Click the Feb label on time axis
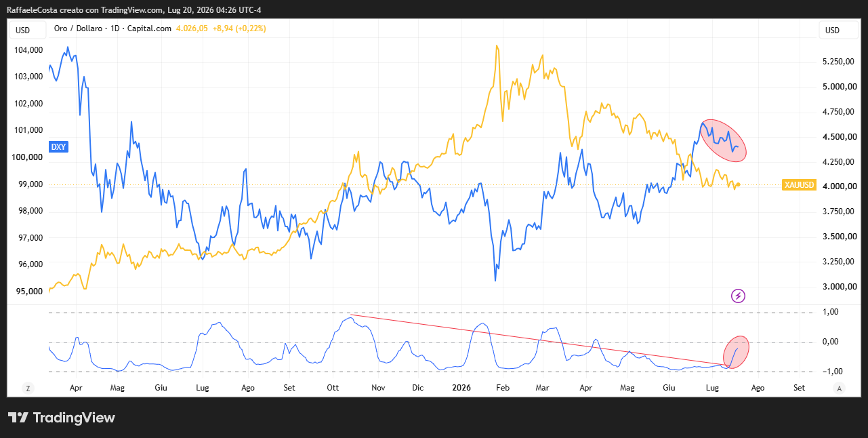The image size is (868, 438). point(502,388)
